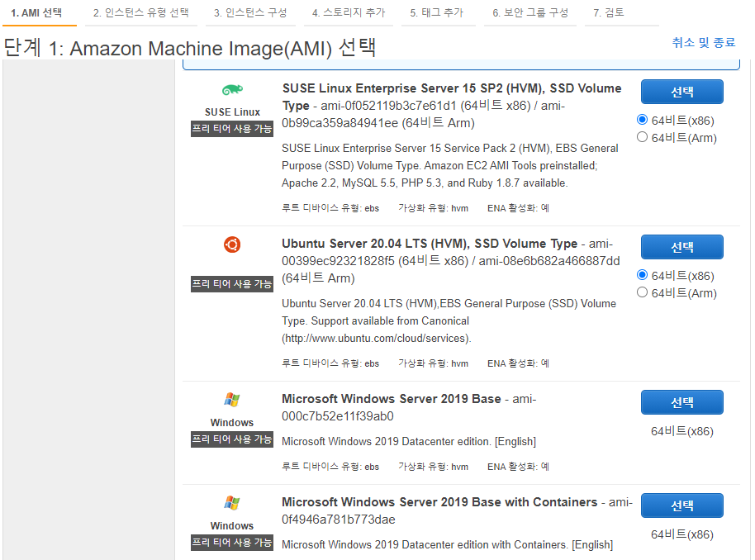Click free tier badge under Ubuntu logo
This screenshot has height=560, width=755.
click(x=232, y=284)
